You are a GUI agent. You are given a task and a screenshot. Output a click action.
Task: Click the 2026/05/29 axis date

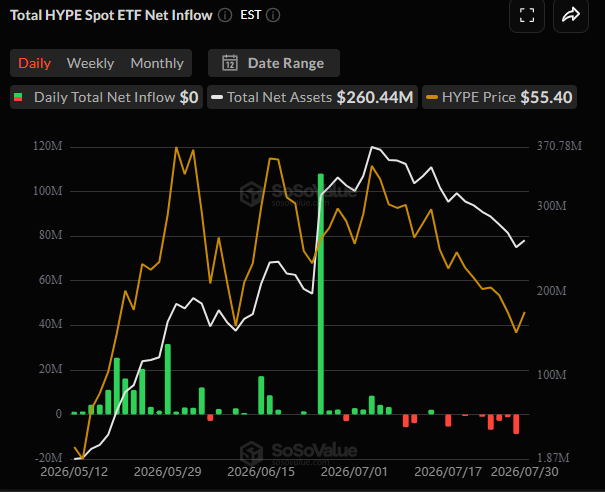pos(167,472)
